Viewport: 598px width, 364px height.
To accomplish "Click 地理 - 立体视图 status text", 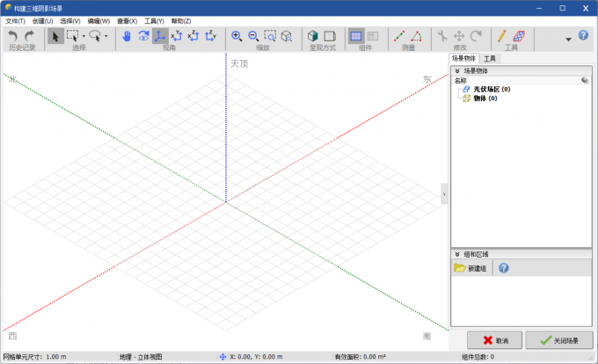I will tap(141, 357).
